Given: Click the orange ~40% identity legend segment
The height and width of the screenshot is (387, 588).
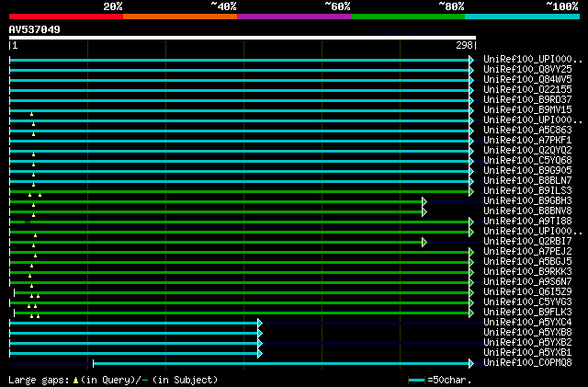Looking at the screenshot, I should (180, 17).
